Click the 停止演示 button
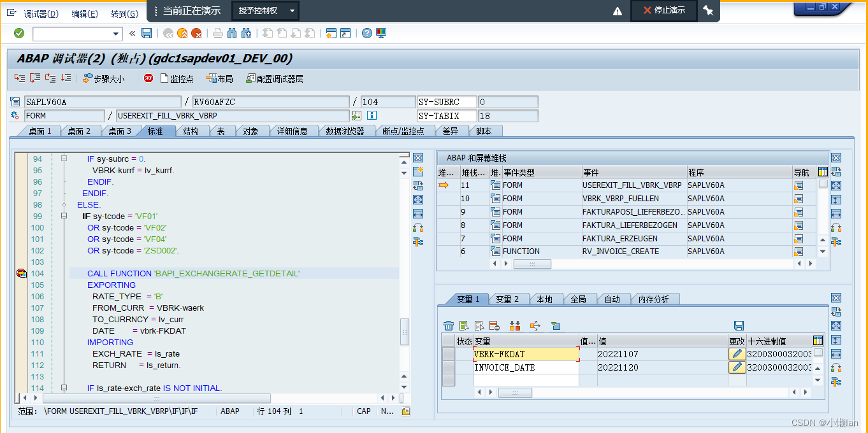Screen dimensions: 868x433 [663, 10]
